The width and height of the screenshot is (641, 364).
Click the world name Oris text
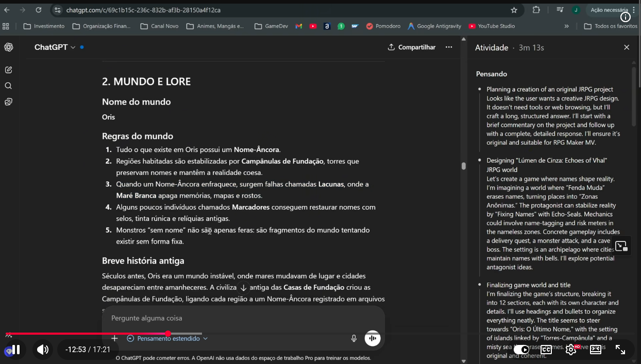tap(109, 117)
